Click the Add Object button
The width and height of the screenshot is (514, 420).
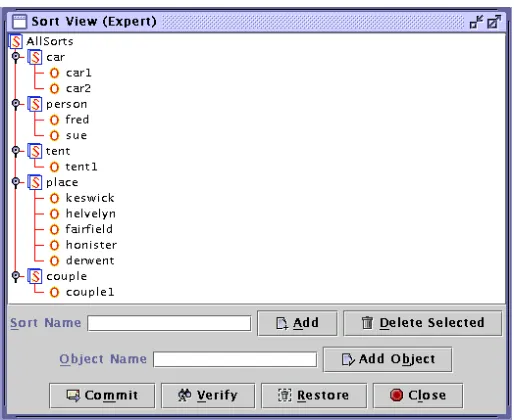pyautogui.click(x=388, y=359)
